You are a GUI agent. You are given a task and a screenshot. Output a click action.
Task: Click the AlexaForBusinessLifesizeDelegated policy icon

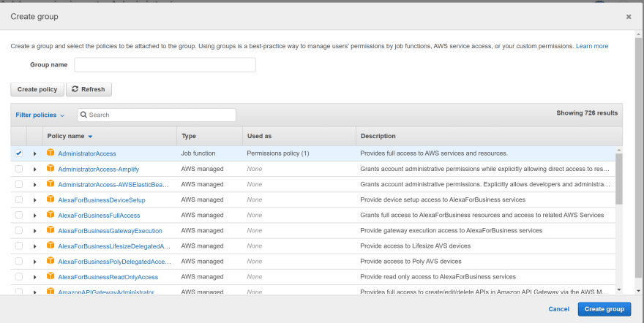pos(50,245)
